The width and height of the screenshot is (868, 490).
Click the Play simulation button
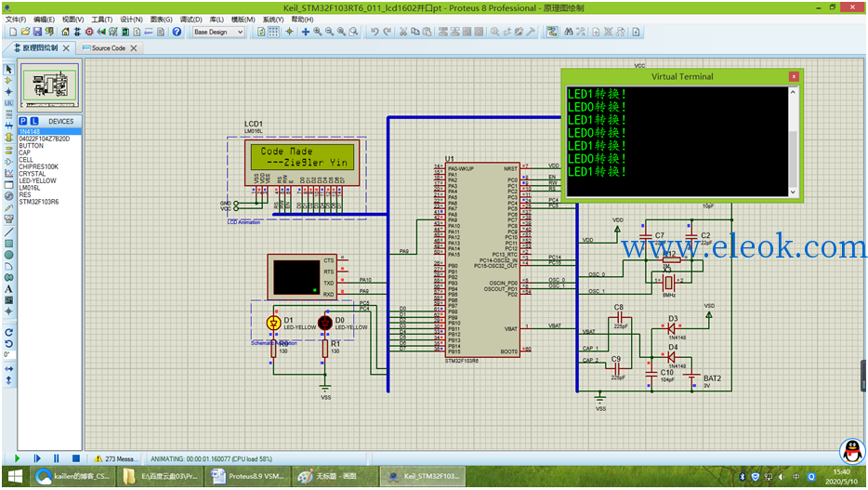17,458
